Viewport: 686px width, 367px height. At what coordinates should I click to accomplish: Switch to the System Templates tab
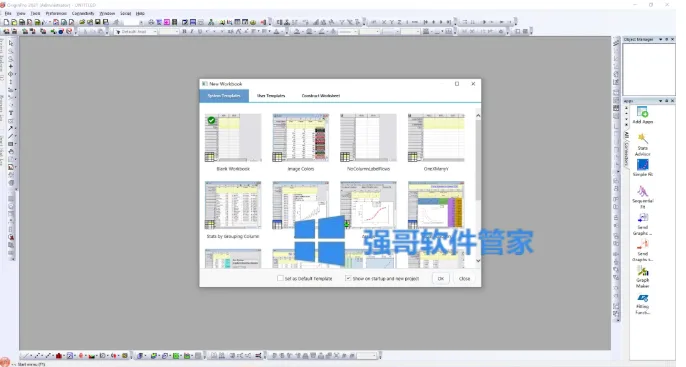[x=224, y=96]
